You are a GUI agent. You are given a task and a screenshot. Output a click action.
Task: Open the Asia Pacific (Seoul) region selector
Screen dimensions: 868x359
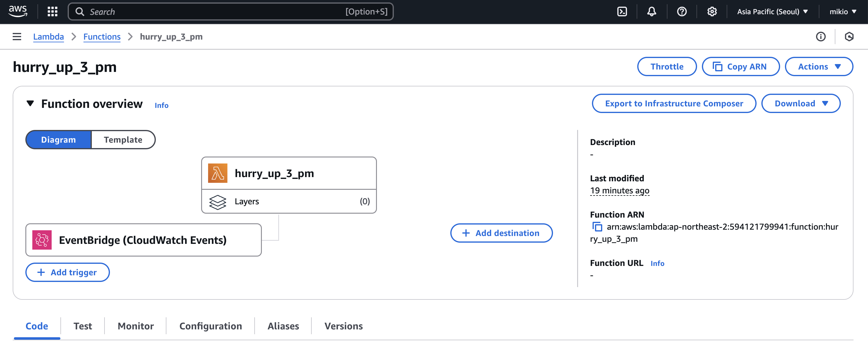772,12
